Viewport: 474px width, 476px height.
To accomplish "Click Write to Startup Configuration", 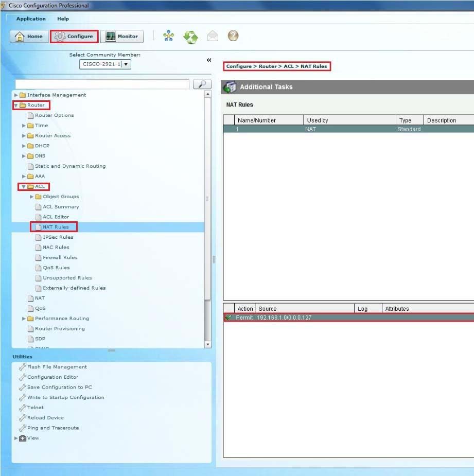I will click(65, 397).
